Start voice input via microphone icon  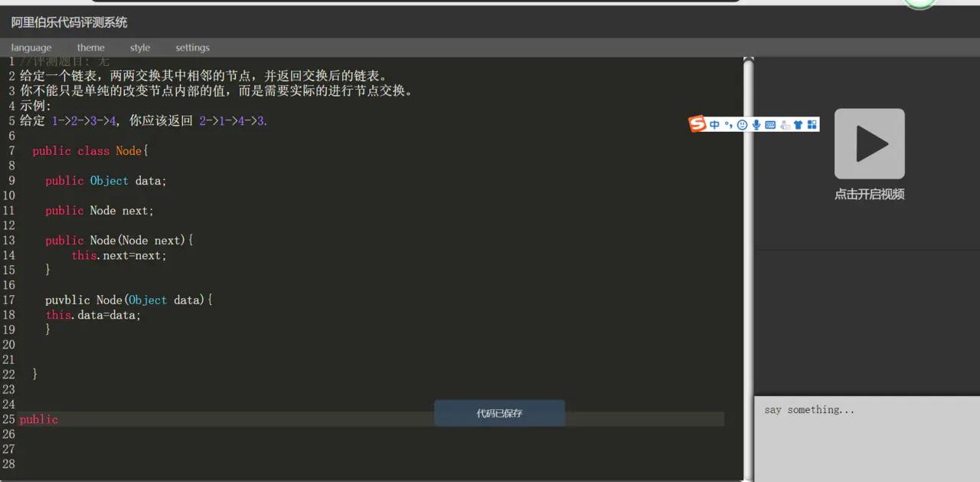pyautogui.click(x=756, y=125)
